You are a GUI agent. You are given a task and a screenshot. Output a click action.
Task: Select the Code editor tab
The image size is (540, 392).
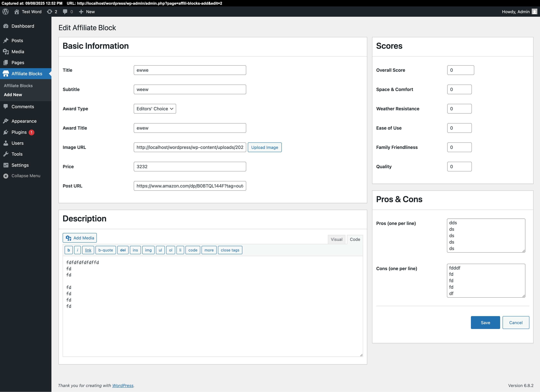point(355,239)
